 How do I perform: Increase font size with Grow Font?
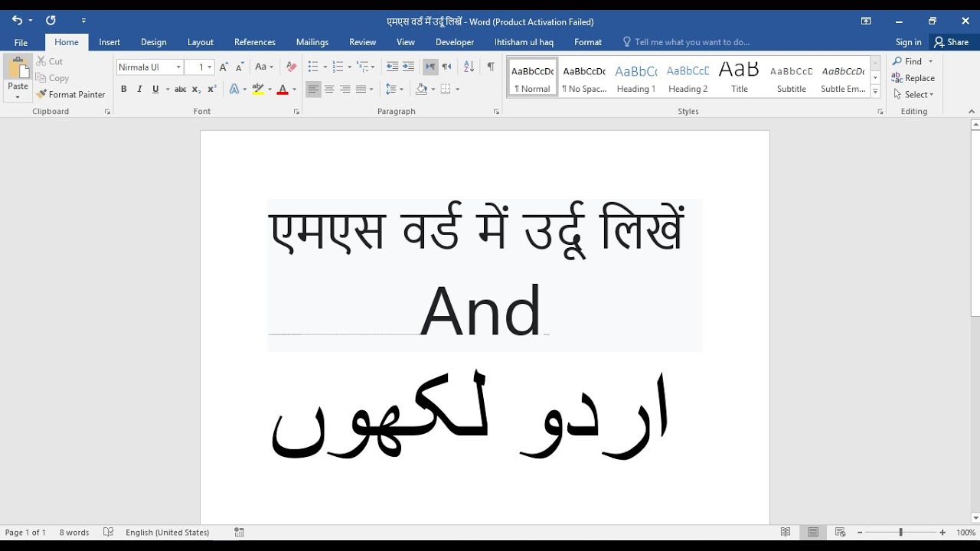click(x=224, y=67)
